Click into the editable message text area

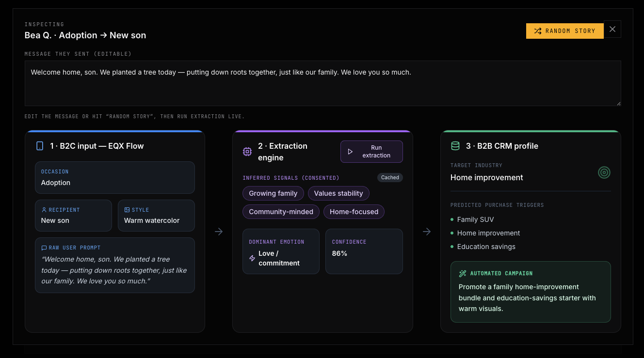tap(323, 83)
